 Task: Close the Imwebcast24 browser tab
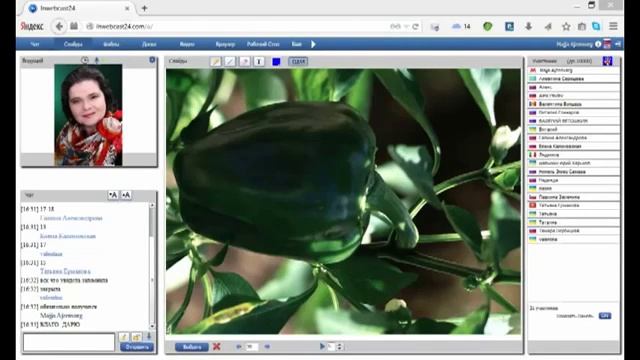(x=127, y=8)
